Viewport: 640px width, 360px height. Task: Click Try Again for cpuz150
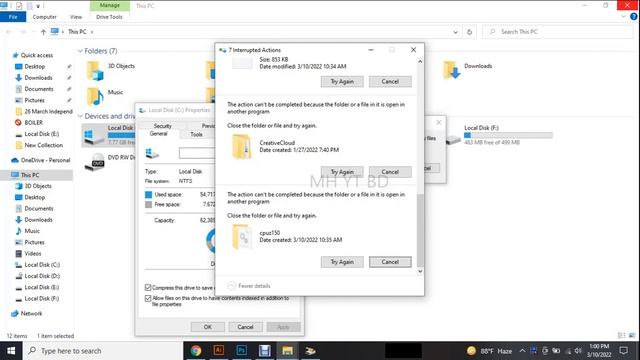342,262
